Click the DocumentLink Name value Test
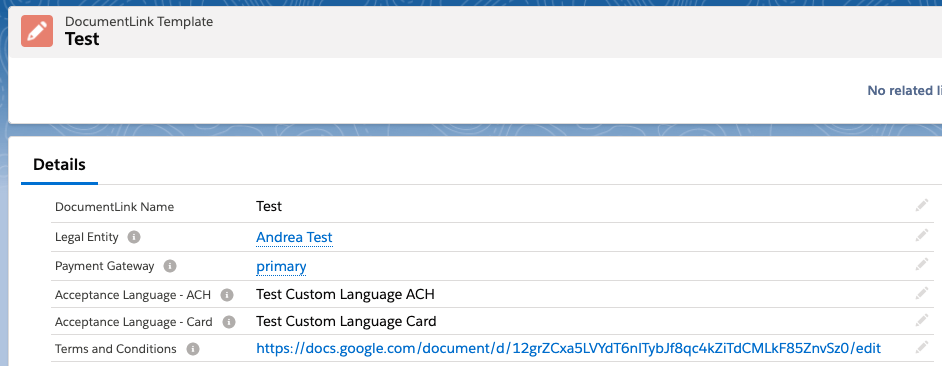 click(x=269, y=207)
